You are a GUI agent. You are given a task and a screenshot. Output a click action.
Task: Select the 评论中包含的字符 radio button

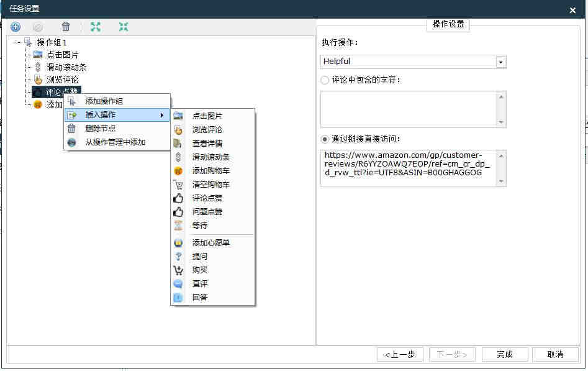coord(325,80)
